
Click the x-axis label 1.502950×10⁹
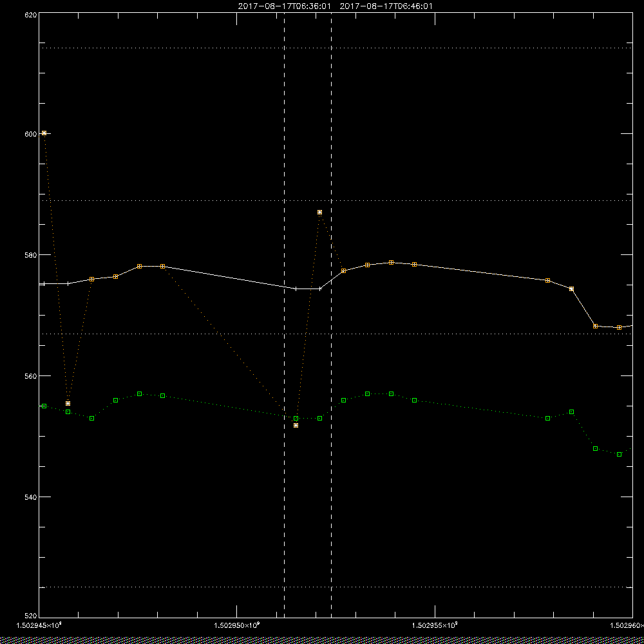tap(237, 625)
